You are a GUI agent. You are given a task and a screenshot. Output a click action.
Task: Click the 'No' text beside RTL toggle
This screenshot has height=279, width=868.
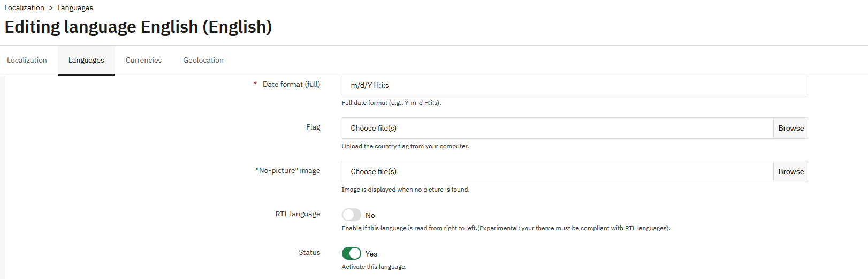click(370, 215)
